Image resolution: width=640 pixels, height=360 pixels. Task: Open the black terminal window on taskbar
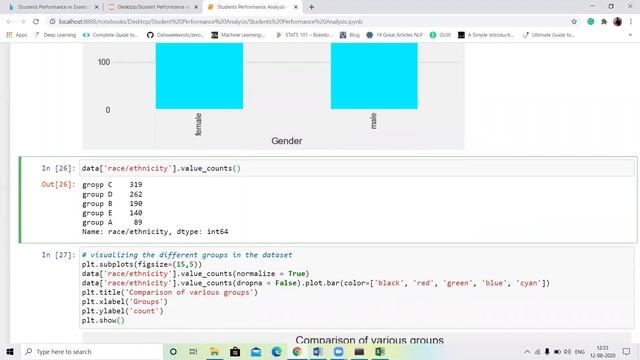tap(359, 351)
